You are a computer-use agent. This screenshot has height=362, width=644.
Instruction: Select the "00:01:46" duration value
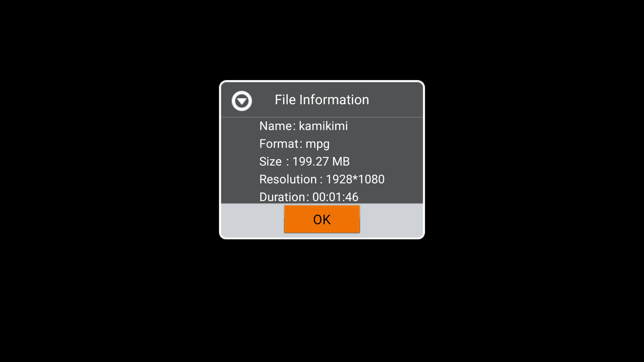335,197
